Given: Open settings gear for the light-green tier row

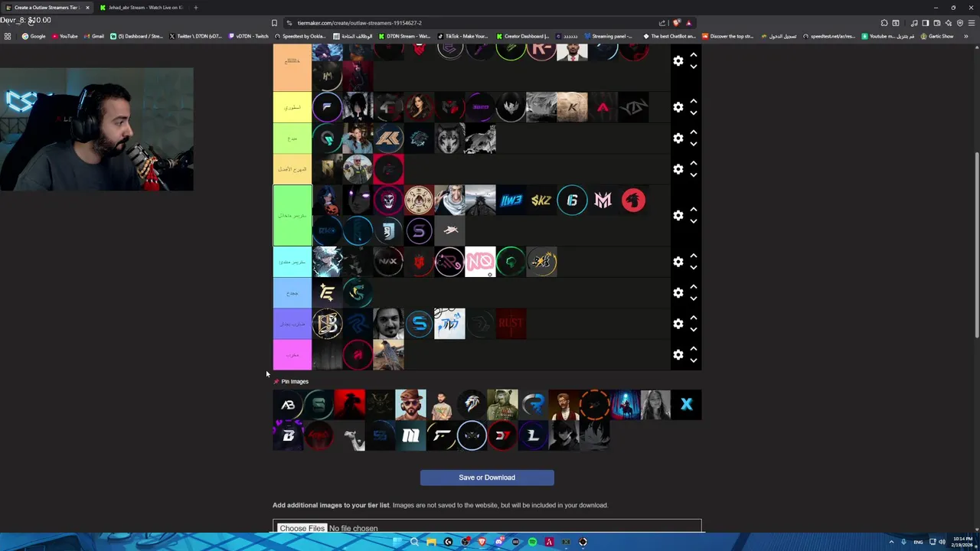Looking at the screenshot, I should [x=678, y=138].
